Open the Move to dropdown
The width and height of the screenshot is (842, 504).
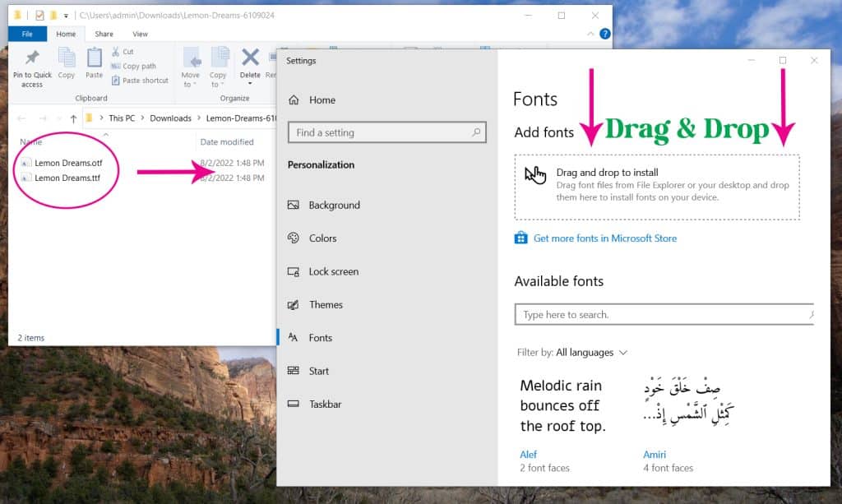[x=191, y=68]
